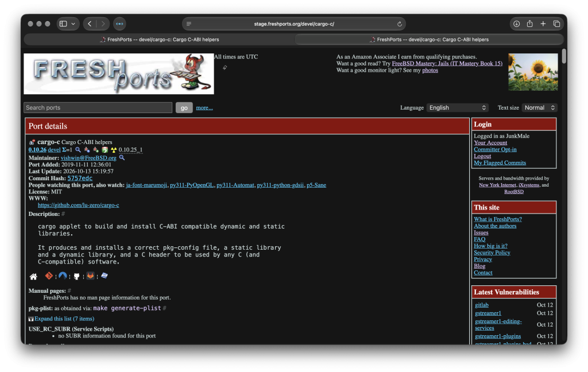The image size is (588, 372).
Task: Open the ja-font-marumoji port link
Action: [146, 185]
